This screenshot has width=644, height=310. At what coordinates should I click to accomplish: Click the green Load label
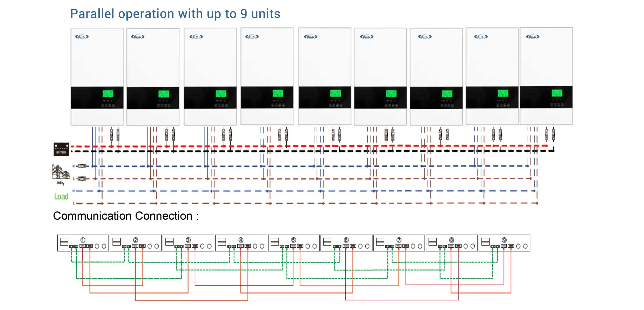click(x=61, y=196)
